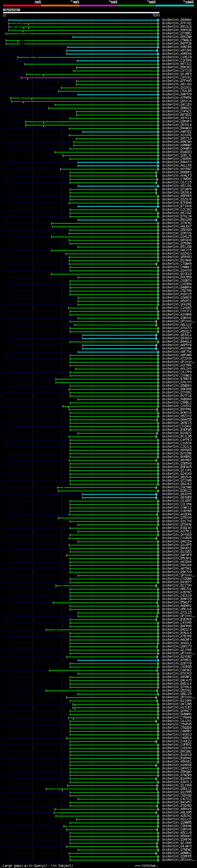Select label UniRef100_A0YKN7
Image resolution: width=197 pixels, height=868 pixels.
177,169
